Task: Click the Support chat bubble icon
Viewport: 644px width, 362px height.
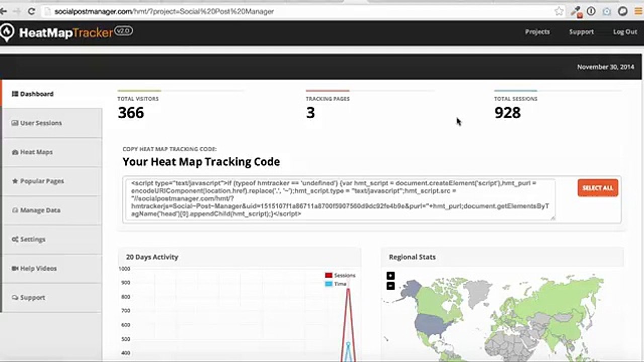Action: pyautogui.click(x=15, y=298)
